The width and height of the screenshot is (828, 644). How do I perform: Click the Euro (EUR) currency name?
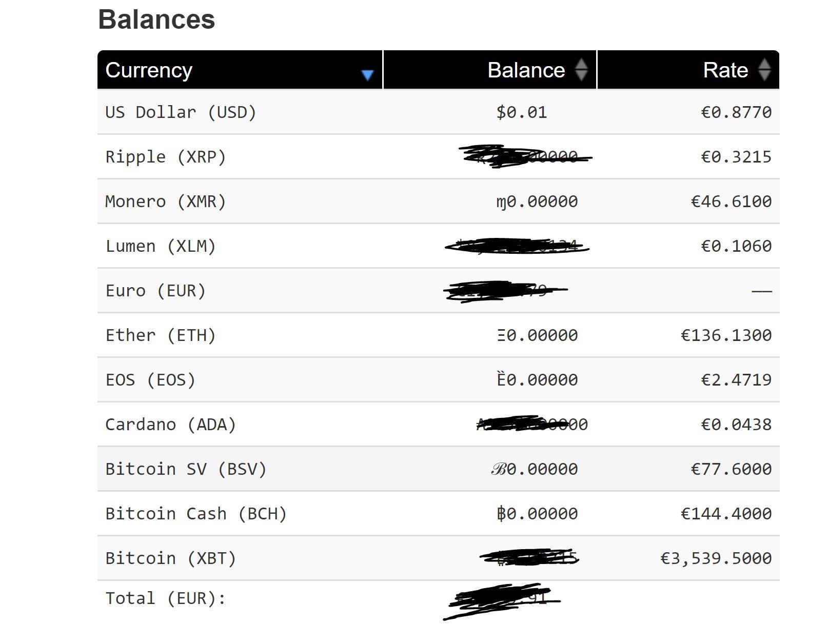point(155,291)
